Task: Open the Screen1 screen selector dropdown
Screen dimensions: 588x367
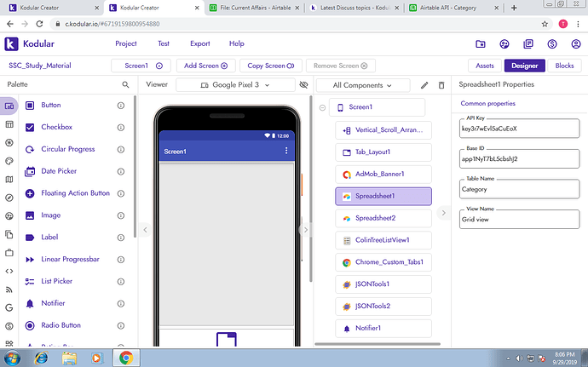Action: 141,66
